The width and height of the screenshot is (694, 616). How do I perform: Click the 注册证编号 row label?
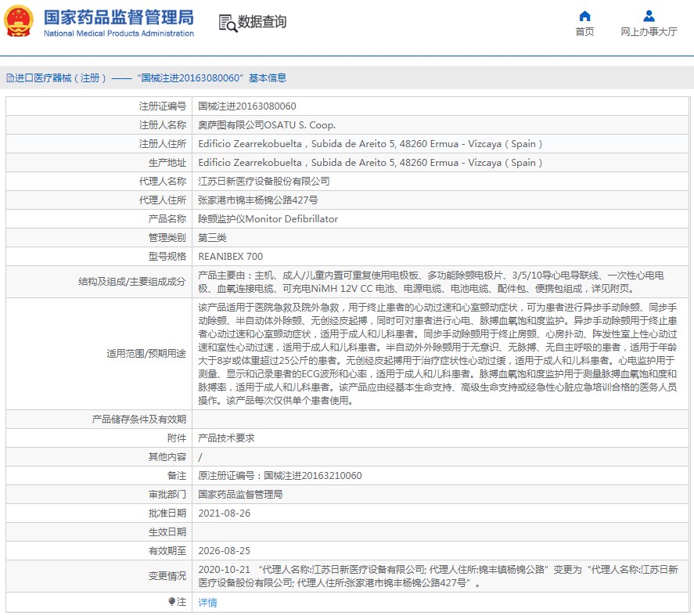163,106
